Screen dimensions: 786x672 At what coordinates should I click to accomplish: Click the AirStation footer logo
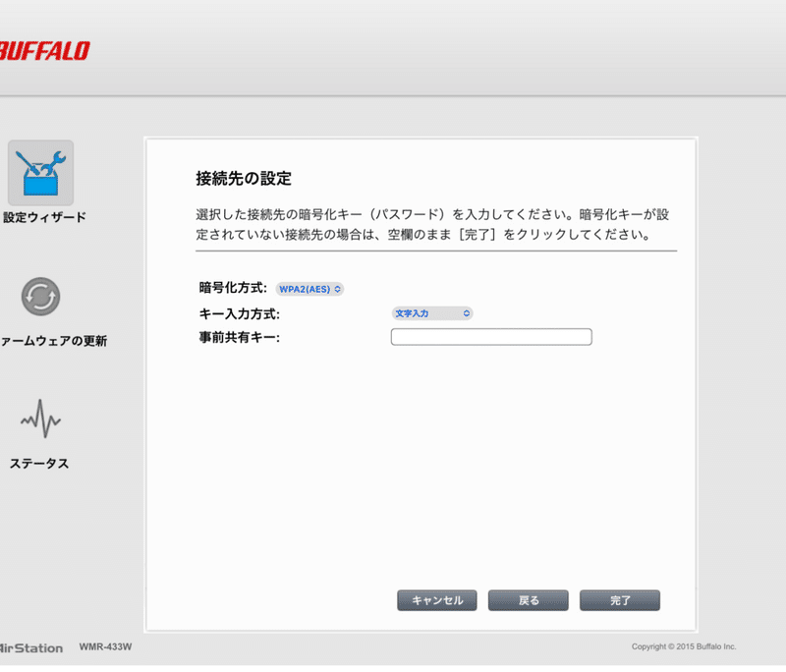coord(31,648)
